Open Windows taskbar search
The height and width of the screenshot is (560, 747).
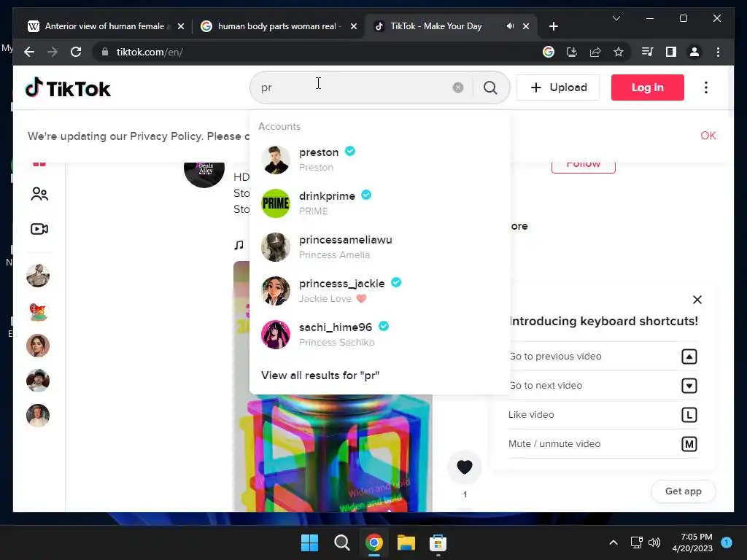pos(341,542)
